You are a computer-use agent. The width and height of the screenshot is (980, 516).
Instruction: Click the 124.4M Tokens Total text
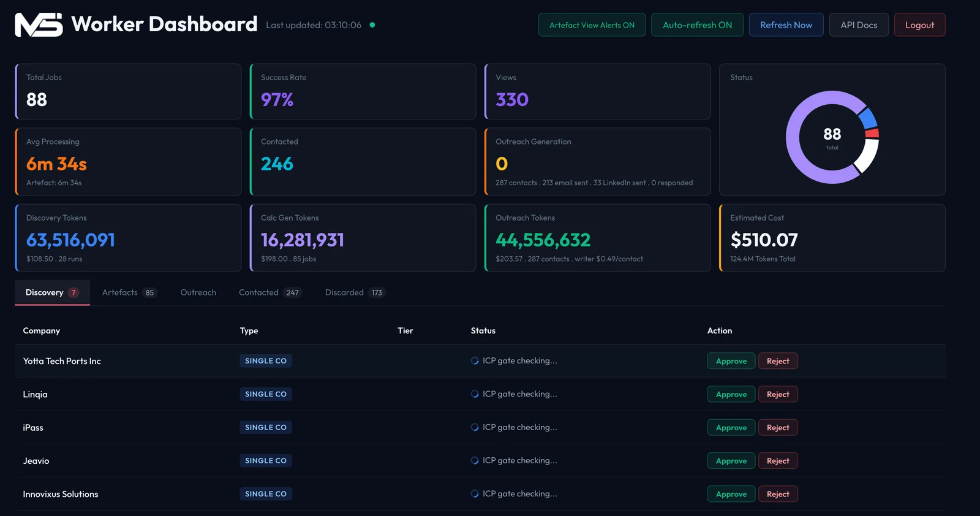coord(763,259)
